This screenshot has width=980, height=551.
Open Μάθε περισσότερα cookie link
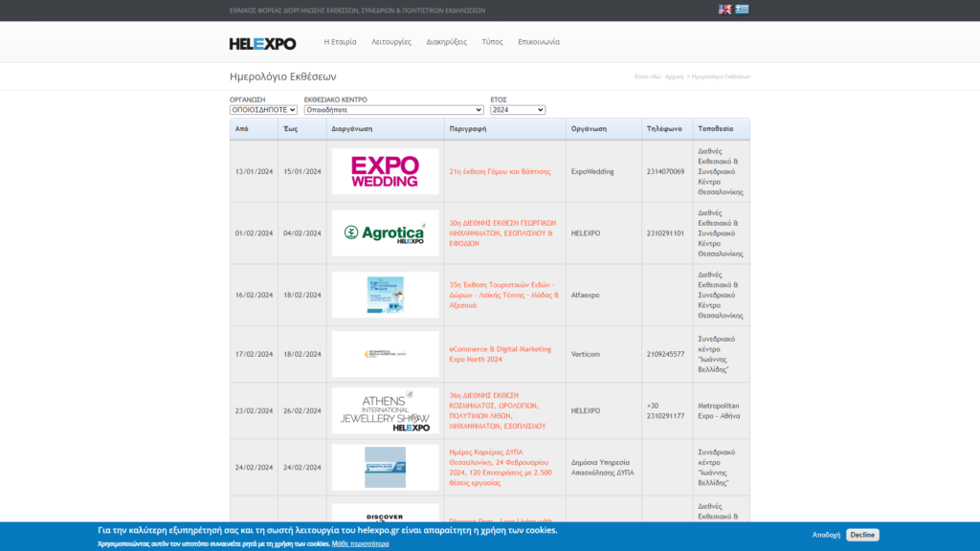[x=360, y=543]
